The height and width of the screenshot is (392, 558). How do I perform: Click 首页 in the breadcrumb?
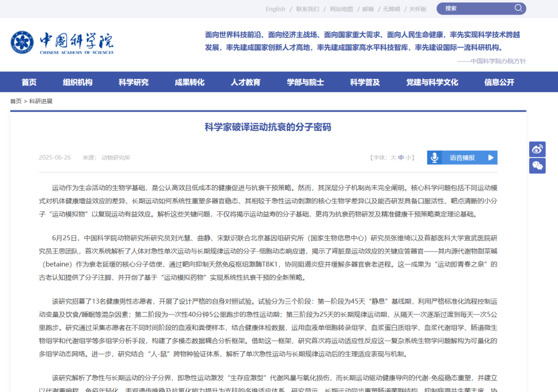pos(16,101)
